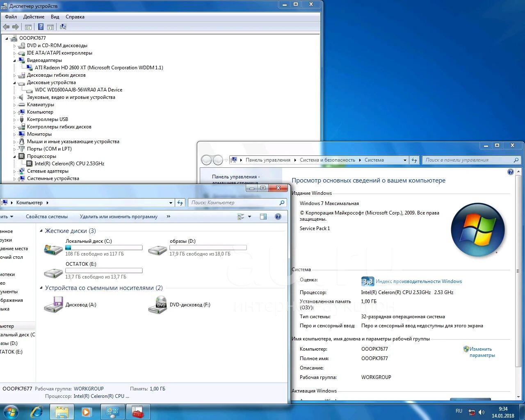Click Свойства системы in Computer window

(x=47, y=217)
